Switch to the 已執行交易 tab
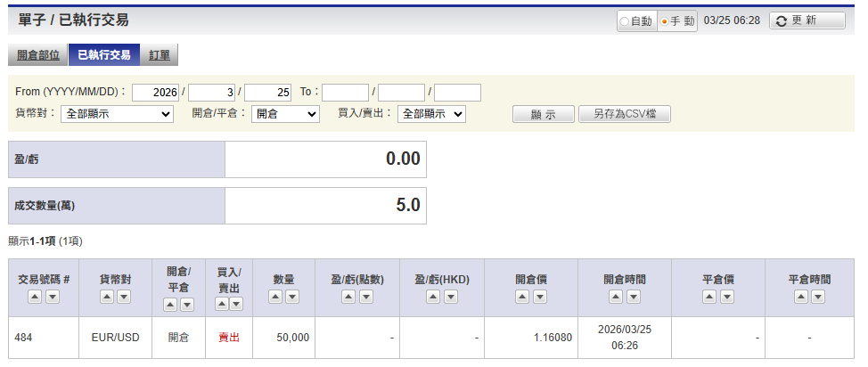 point(104,55)
